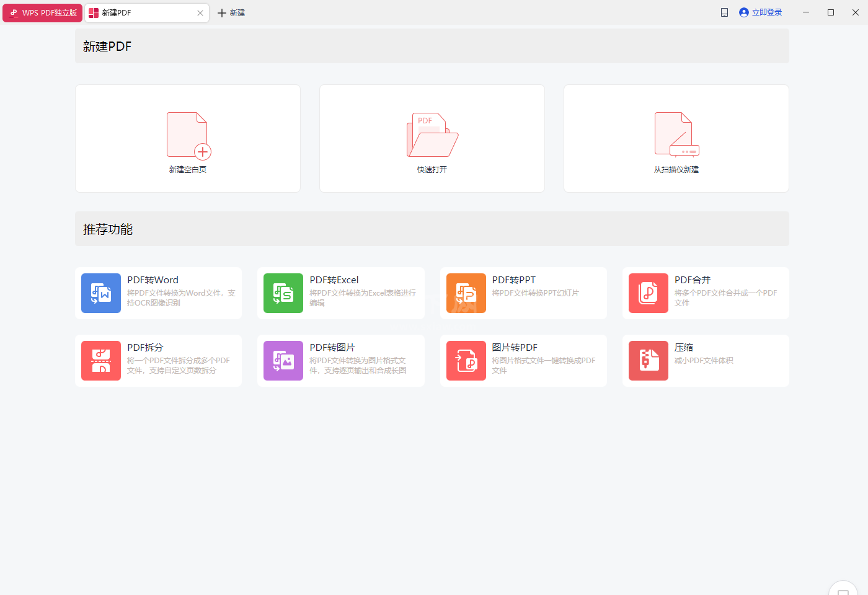The height and width of the screenshot is (595, 868).
Task: Click the PDF merge description text
Action: [x=725, y=298]
